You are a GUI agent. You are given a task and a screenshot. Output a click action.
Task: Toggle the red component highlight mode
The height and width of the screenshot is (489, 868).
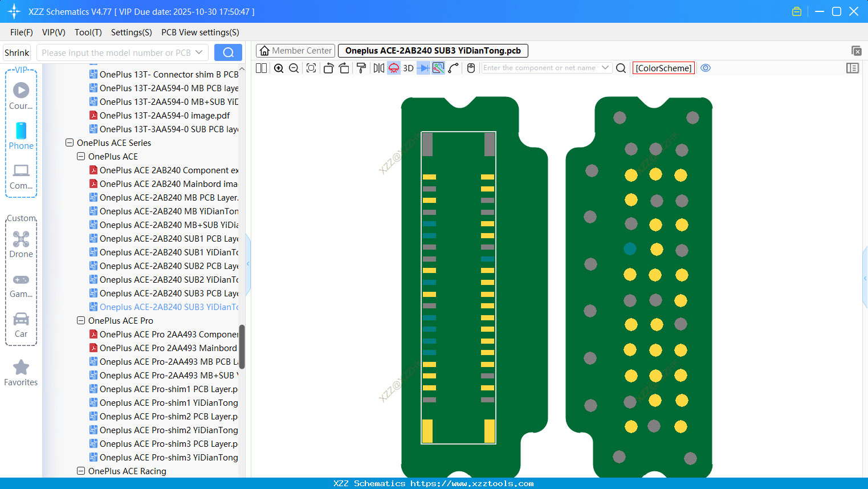[x=393, y=68]
